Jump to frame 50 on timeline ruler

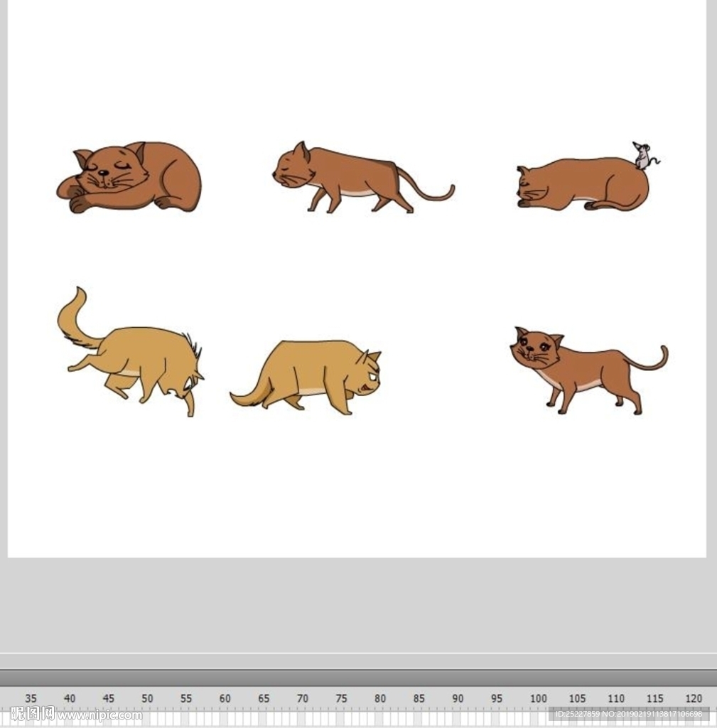tap(147, 698)
